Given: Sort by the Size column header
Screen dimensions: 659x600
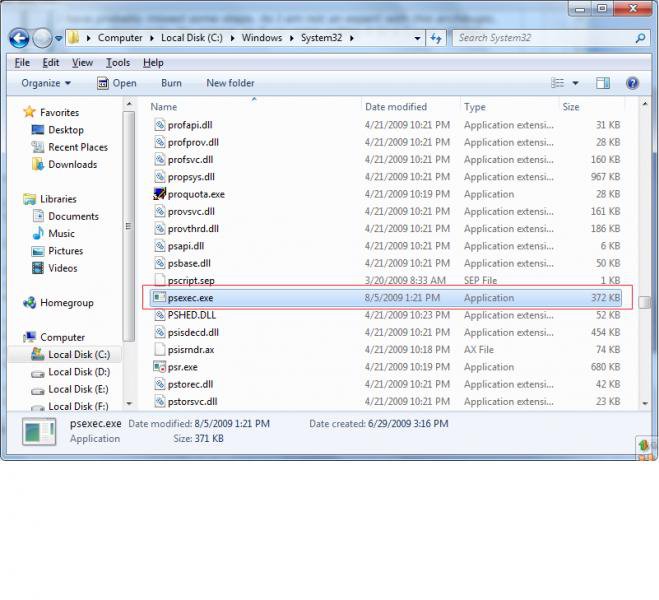Looking at the screenshot, I should pyautogui.click(x=571, y=107).
